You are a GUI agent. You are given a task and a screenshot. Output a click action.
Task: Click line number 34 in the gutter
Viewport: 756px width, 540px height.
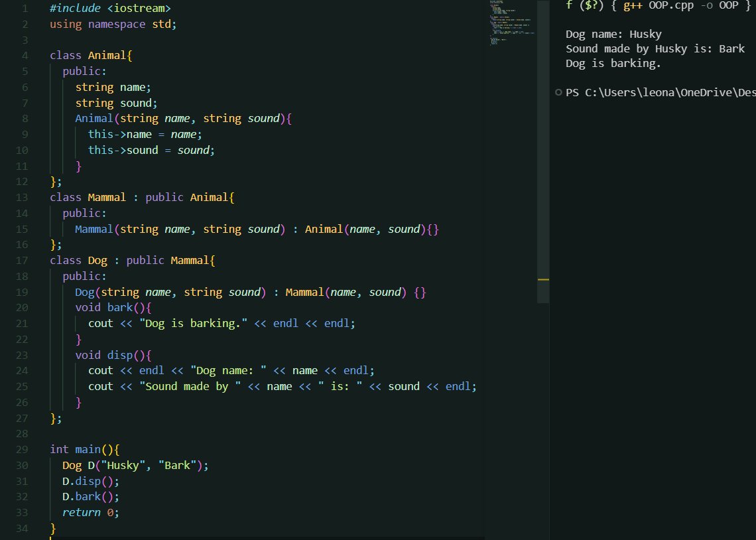[x=22, y=529]
